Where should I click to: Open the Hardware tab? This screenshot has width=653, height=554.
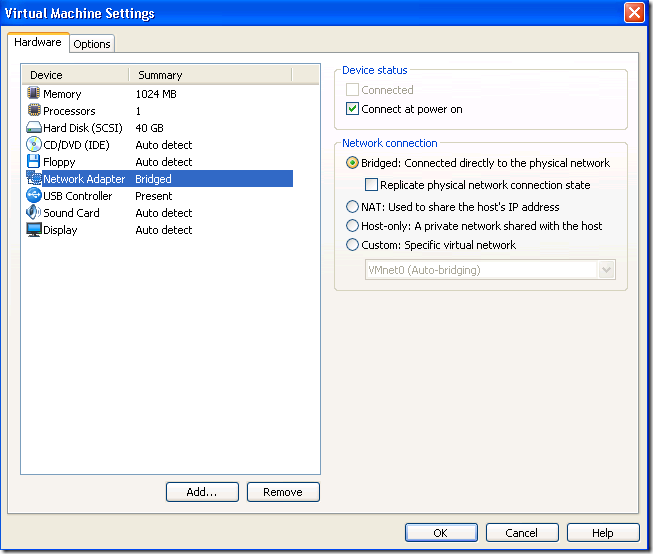click(38, 43)
